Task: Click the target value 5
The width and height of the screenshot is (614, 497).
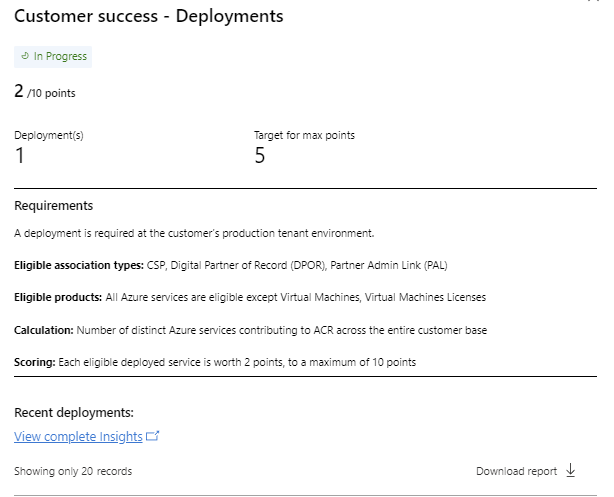Action: (260, 155)
